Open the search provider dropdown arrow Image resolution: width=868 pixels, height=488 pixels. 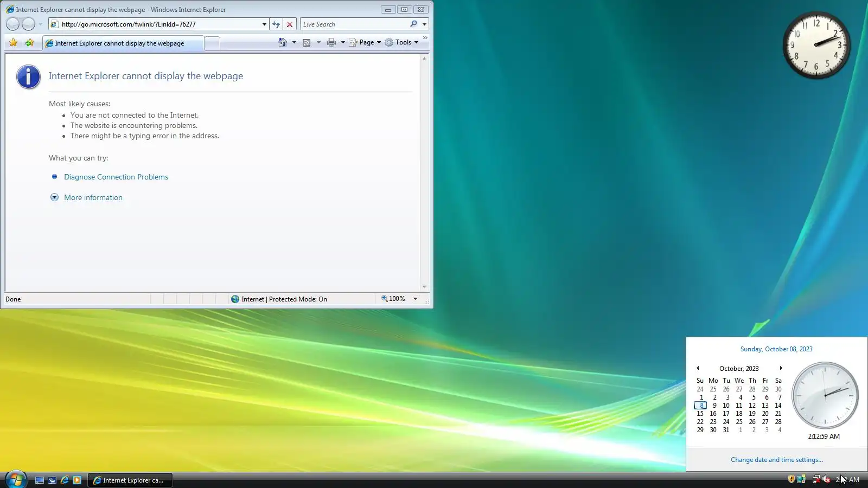pos(424,24)
